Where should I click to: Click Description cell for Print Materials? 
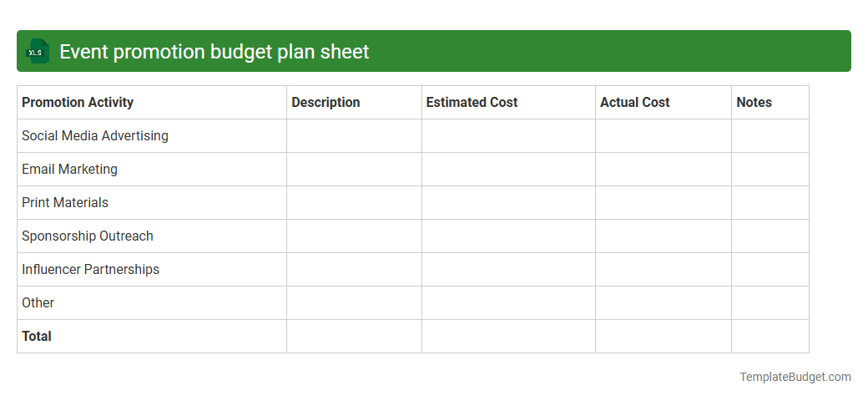(x=354, y=203)
